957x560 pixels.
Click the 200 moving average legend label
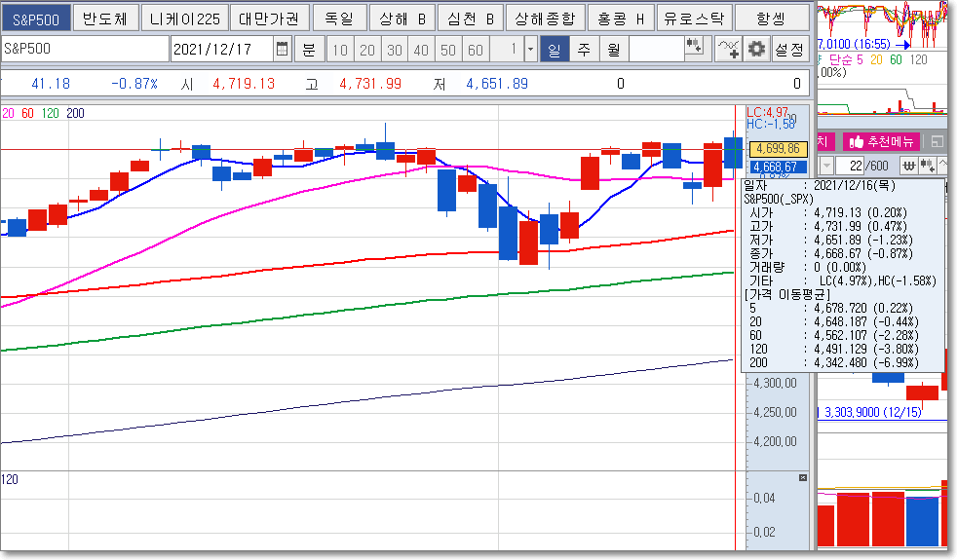(x=75, y=113)
